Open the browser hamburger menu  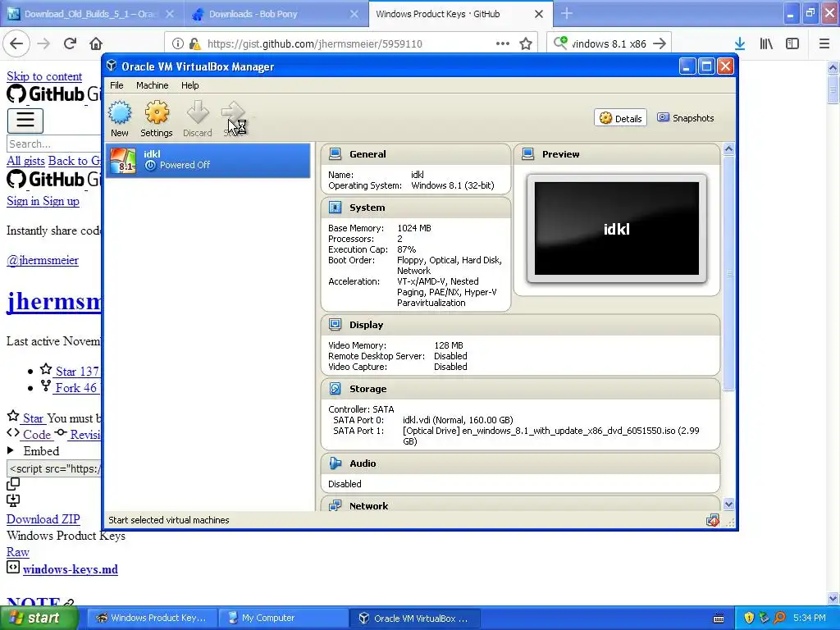coord(824,43)
